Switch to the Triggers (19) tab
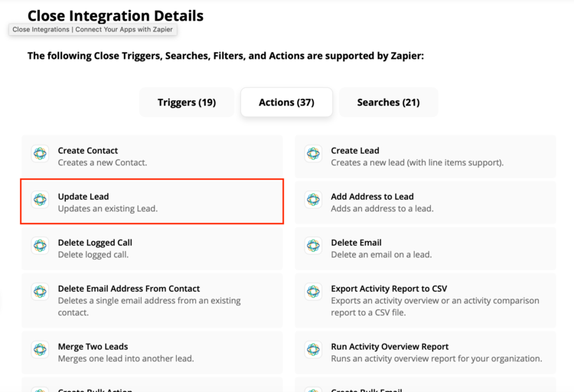 (x=187, y=103)
